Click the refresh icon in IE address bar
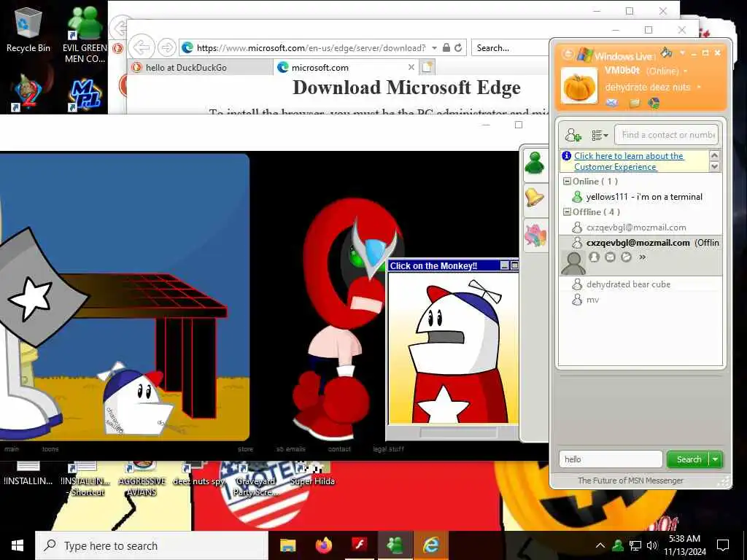747x560 pixels. point(458,47)
